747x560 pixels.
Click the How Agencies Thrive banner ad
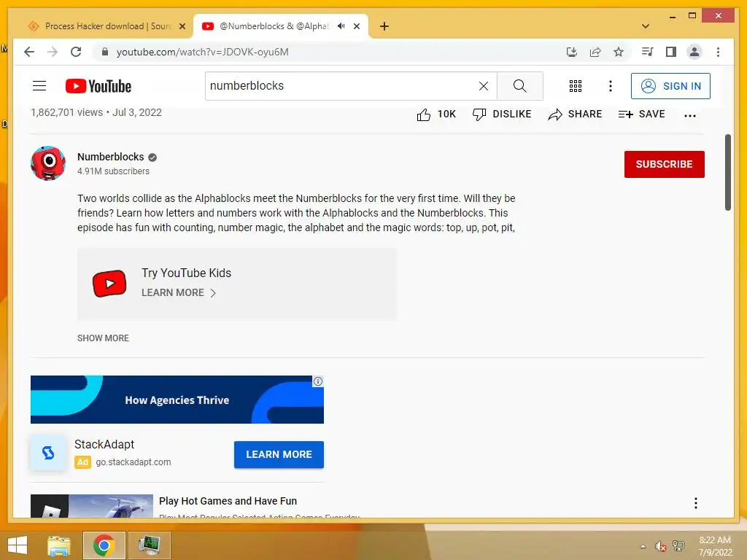[177, 400]
